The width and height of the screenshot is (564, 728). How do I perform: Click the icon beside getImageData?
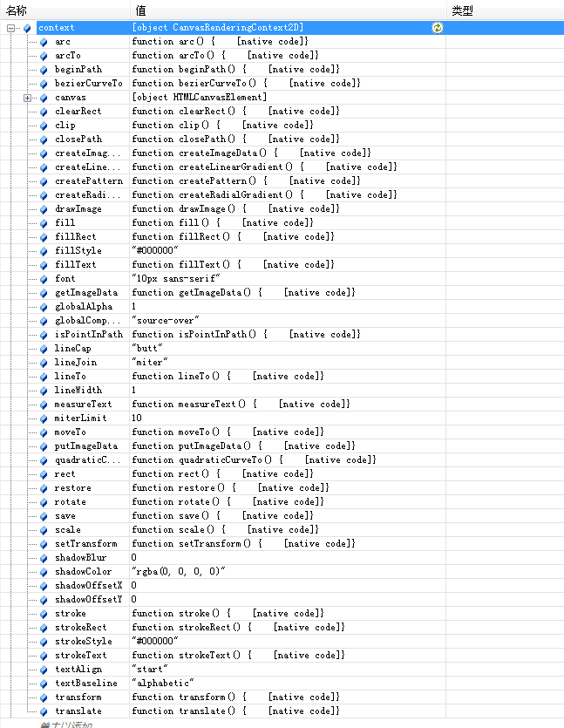pyautogui.click(x=44, y=293)
